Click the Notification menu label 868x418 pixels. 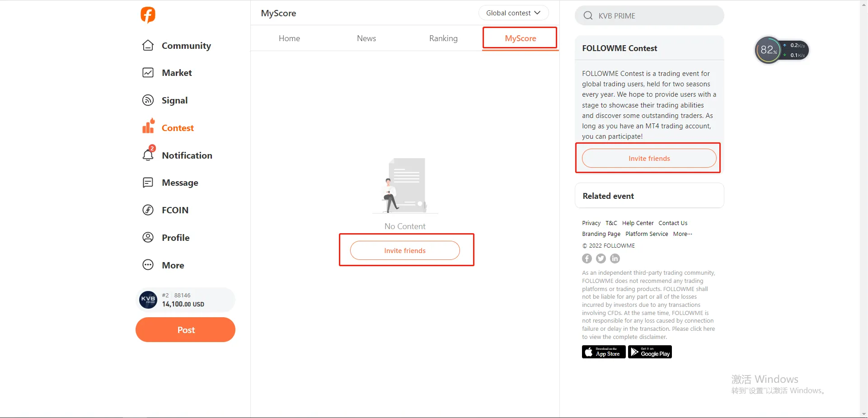point(187,155)
